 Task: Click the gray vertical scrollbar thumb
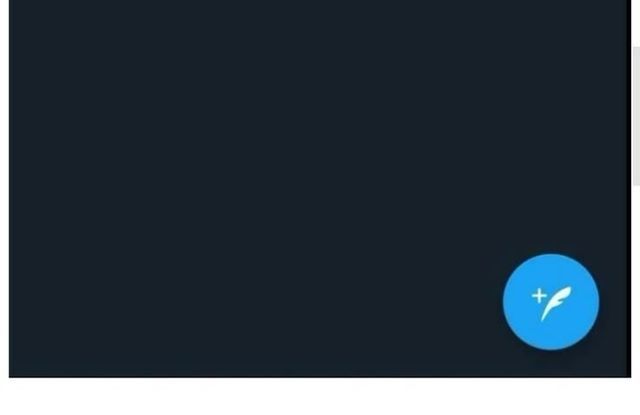tap(636, 116)
